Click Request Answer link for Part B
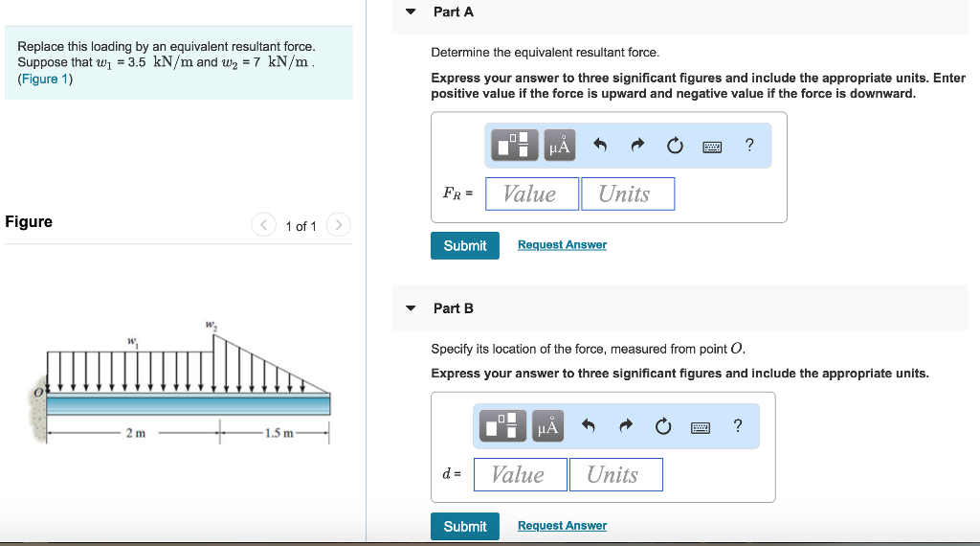The height and width of the screenshot is (546, 980). 562,526
